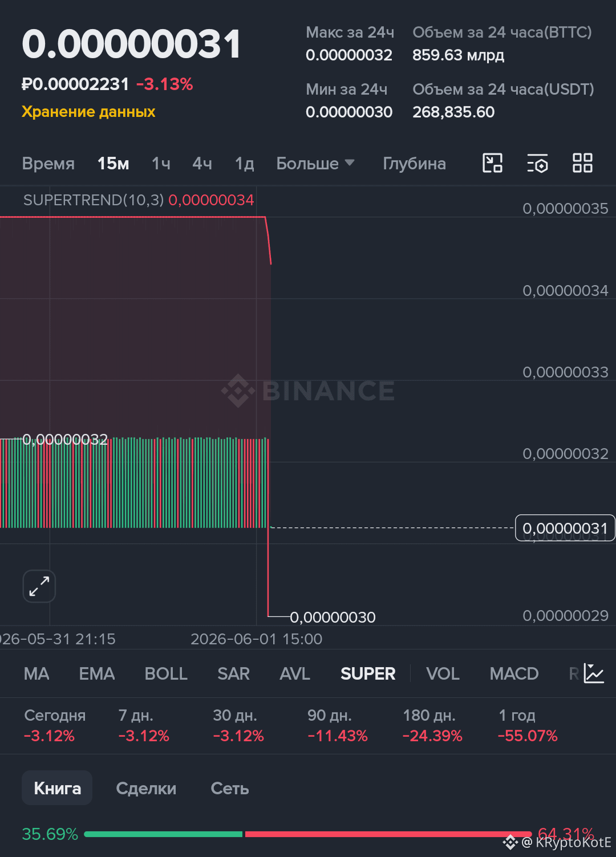Switch to the Книга tab
The width and height of the screenshot is (616, 857).
57,788
